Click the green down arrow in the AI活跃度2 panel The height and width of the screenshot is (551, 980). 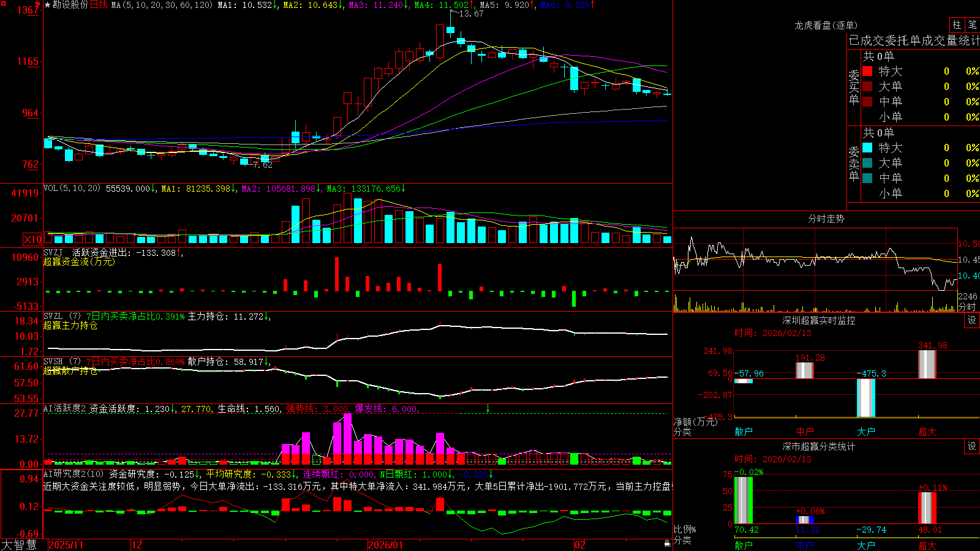point(488,408)
